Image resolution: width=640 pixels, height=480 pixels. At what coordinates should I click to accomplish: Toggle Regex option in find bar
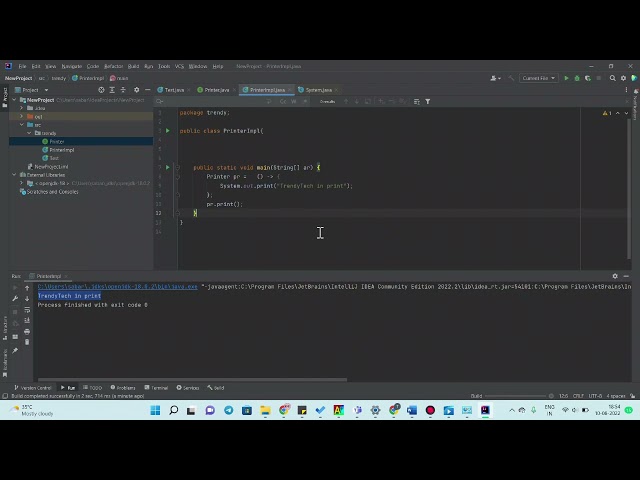tap(304, 102)
